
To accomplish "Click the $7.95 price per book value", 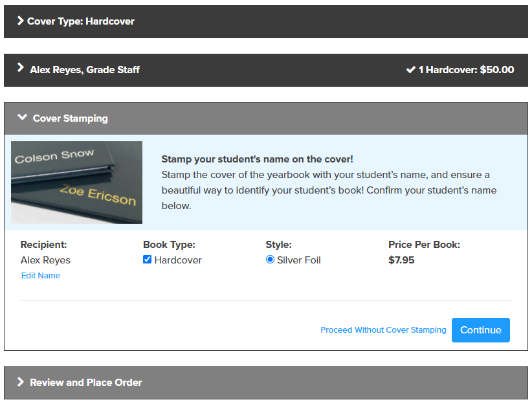I will (401, 260).
